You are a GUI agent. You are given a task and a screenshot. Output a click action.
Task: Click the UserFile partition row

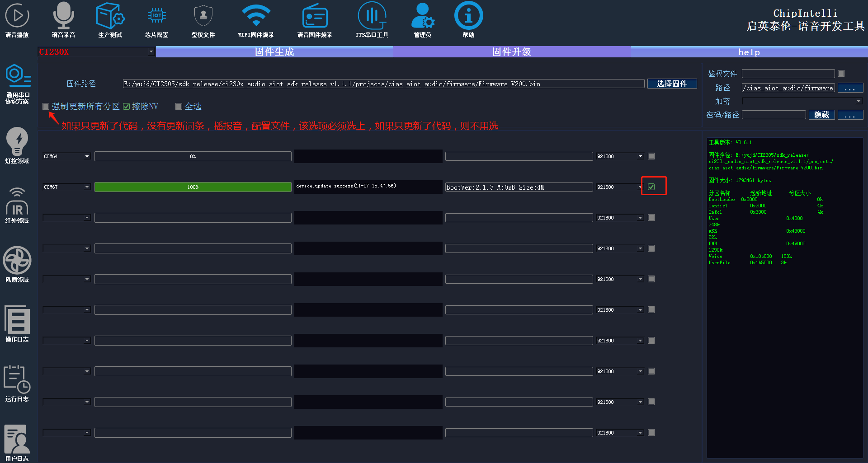coord(748,262)
